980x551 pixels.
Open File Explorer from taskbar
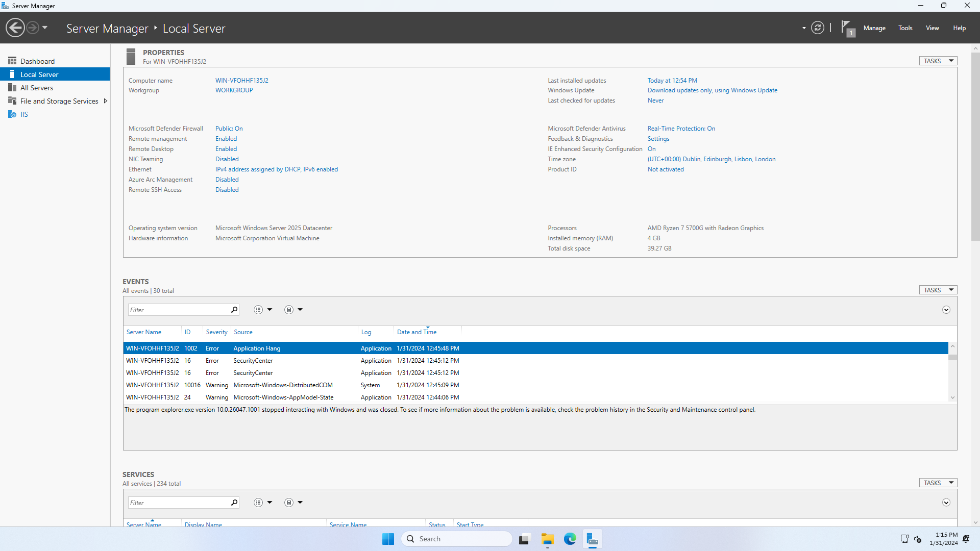547,539
